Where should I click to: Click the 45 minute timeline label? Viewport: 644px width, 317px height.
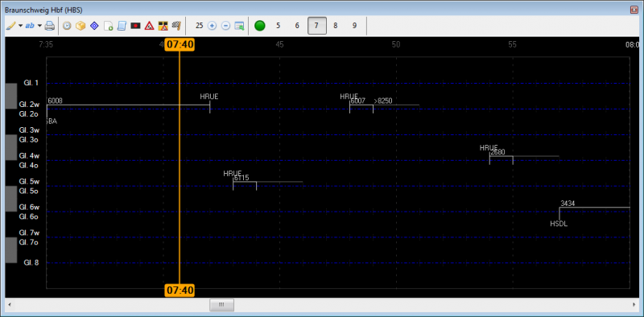[x=279, y=44]
